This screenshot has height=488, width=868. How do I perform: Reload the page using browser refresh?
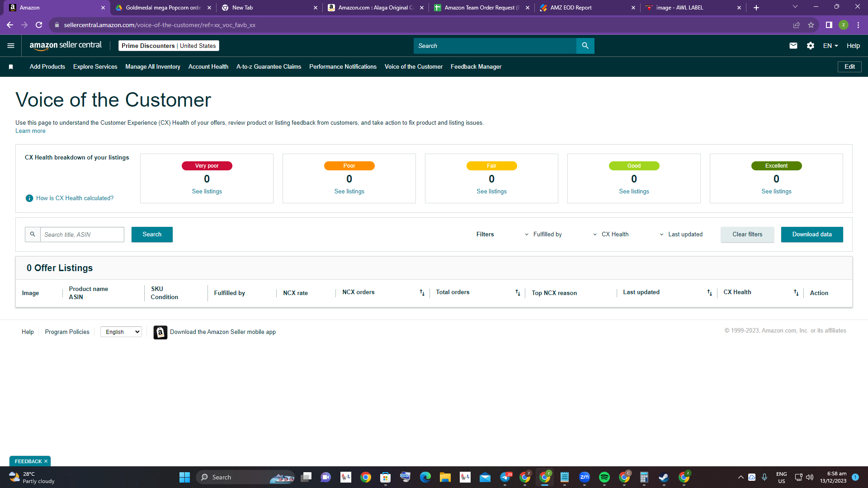pos(39,25)
